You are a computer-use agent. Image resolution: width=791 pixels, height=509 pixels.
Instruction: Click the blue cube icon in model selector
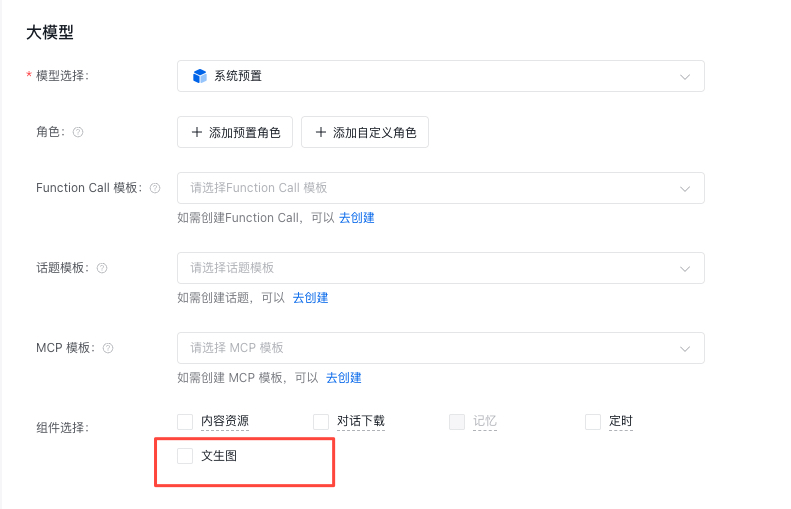click(x=200, y=76)
